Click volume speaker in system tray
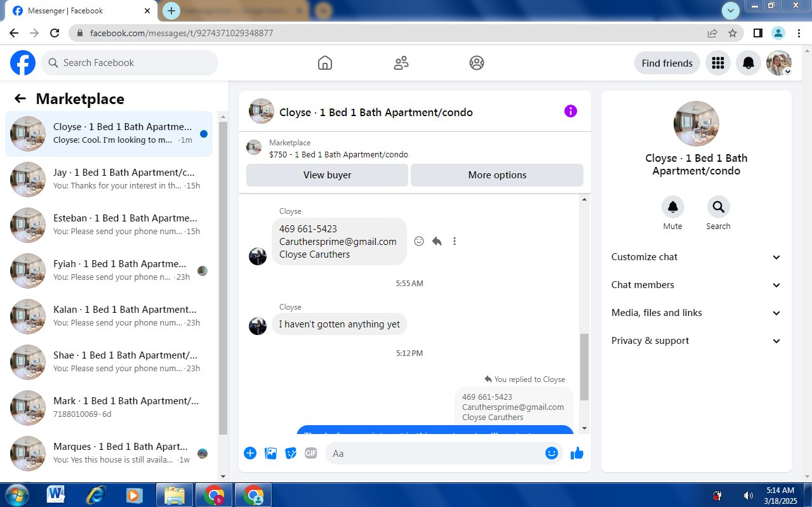This screenshot has height=507, width=812. click(749, 496)
